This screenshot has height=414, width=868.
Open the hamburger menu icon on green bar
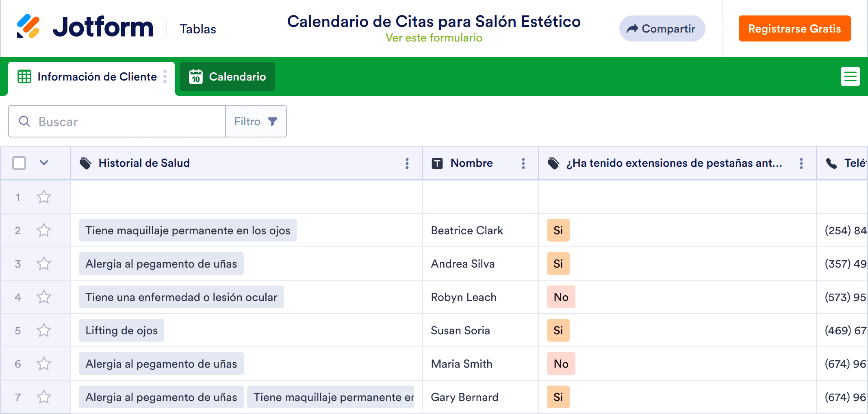(850, 76)
